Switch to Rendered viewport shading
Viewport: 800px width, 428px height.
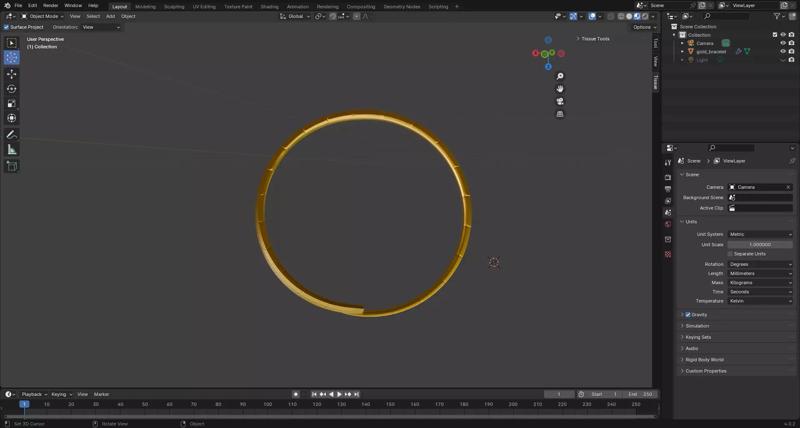coord(645,16)
